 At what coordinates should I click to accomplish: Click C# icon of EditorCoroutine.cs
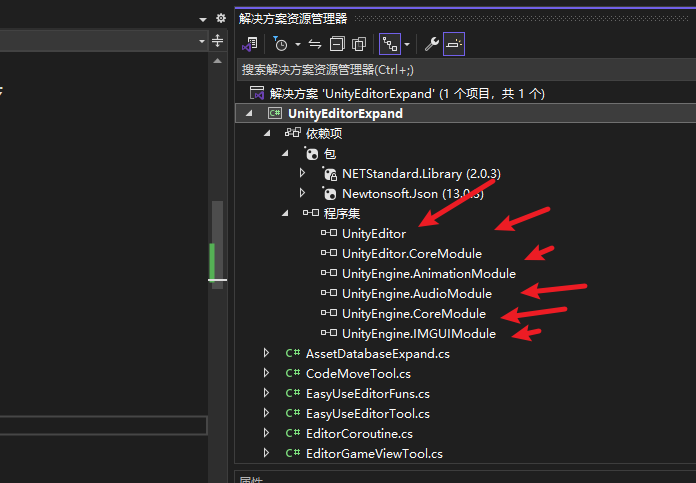(293, 433)
